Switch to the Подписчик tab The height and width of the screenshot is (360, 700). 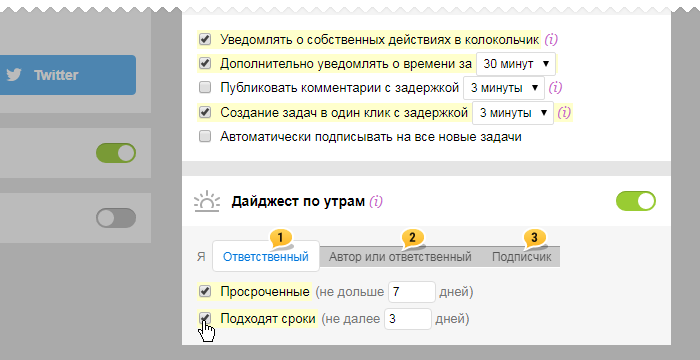(521, 257)
